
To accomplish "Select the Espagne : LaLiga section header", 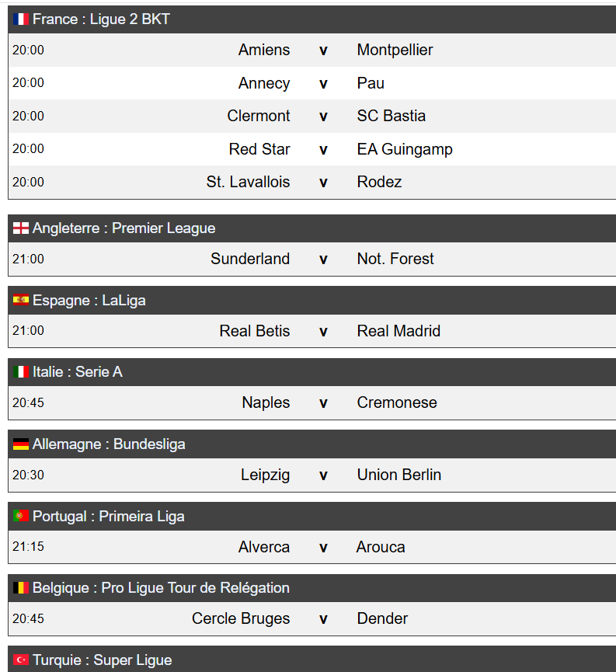I will pos(89,300).
